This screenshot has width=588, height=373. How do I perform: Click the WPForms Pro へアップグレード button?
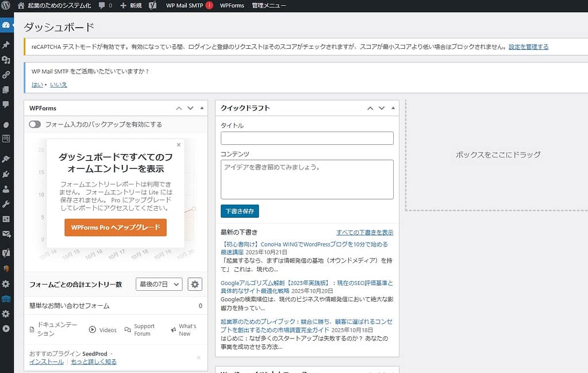[x=116, y=228]
